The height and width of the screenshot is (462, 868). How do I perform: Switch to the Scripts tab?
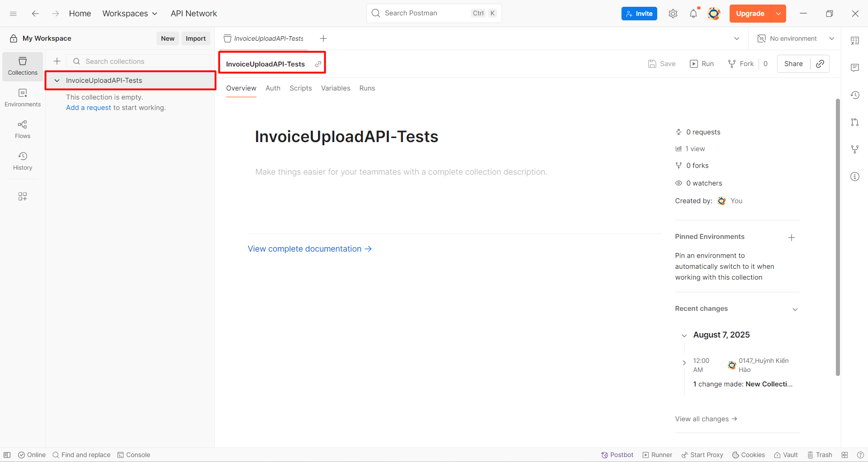(300, 88)
